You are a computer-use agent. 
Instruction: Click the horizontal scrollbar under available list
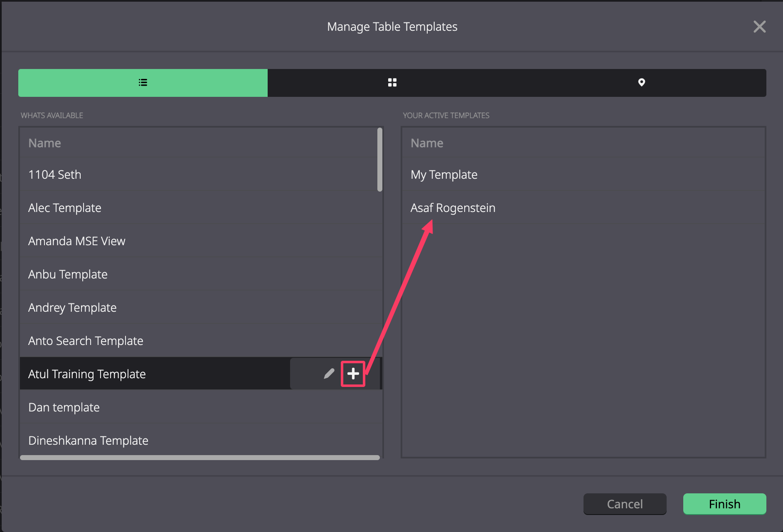(x=200, y=458)
